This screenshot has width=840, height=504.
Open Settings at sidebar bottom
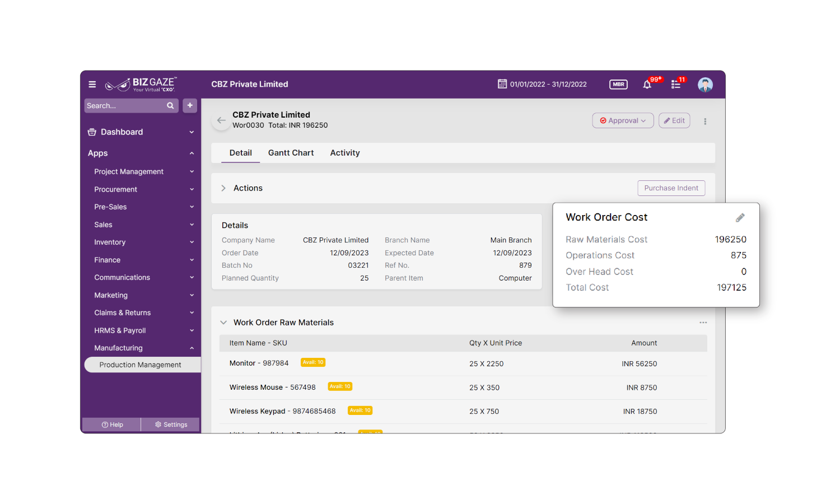tap(171, 424)
